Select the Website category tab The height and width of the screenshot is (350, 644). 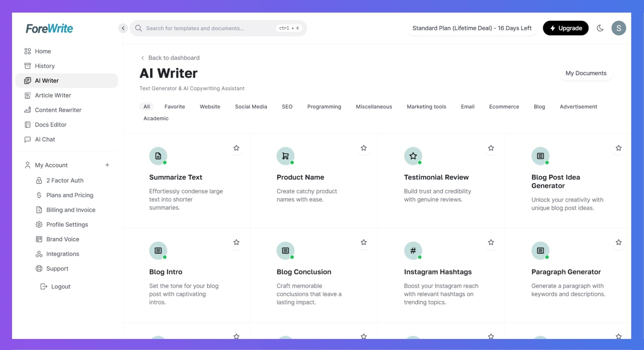[210, 107]
